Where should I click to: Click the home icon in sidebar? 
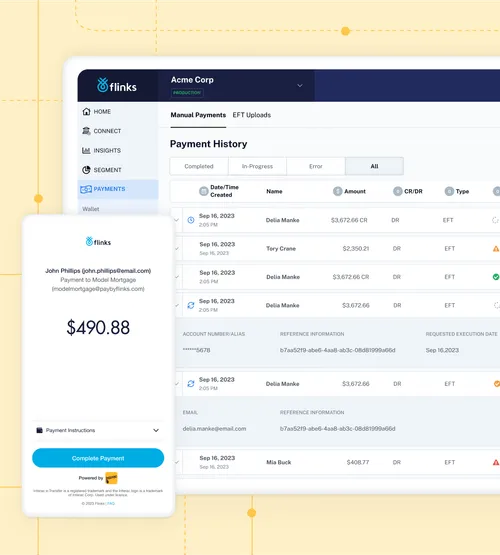pyautogui.click(x=86, y=111)
